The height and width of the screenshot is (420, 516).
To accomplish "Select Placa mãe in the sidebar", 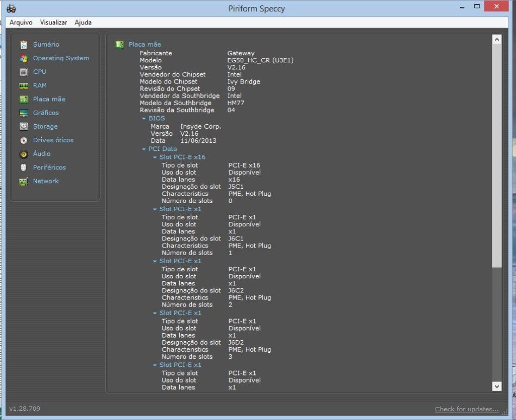I will (x=49, y=99).
